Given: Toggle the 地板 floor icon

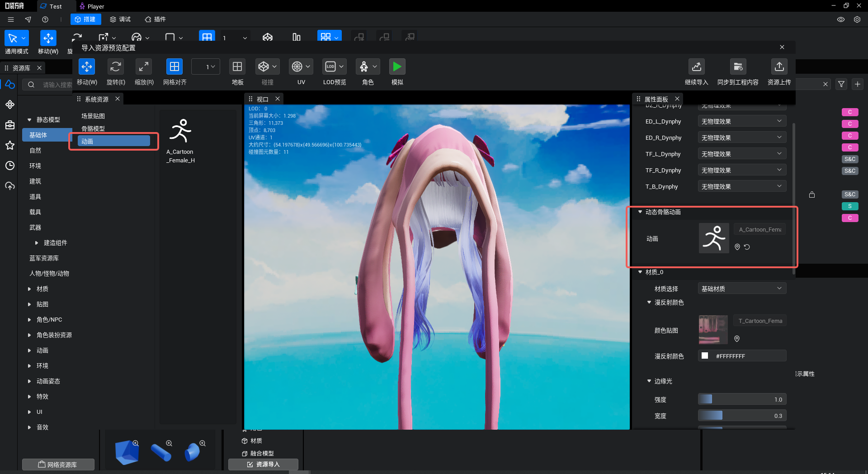Looking at the screenshot, I should click(237, 67).
